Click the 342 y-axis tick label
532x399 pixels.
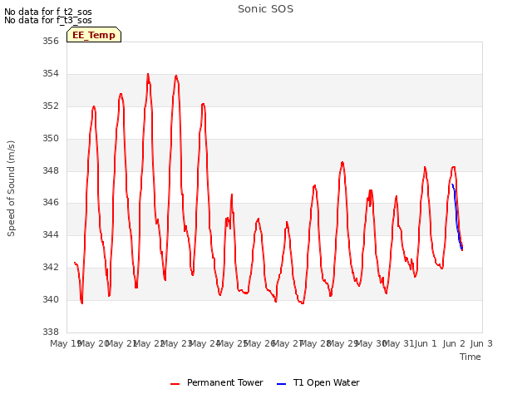coord(50,267)
